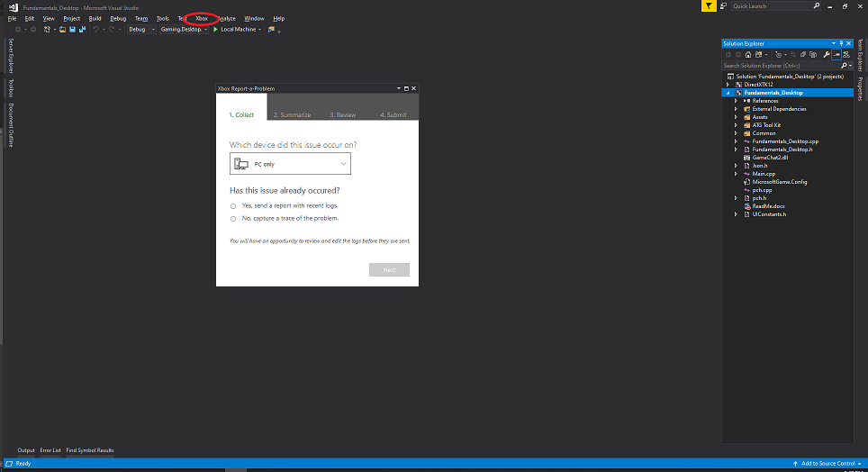
Task: Collapse the Fundamentals_Desktop project node
Action: pos(728,93)
